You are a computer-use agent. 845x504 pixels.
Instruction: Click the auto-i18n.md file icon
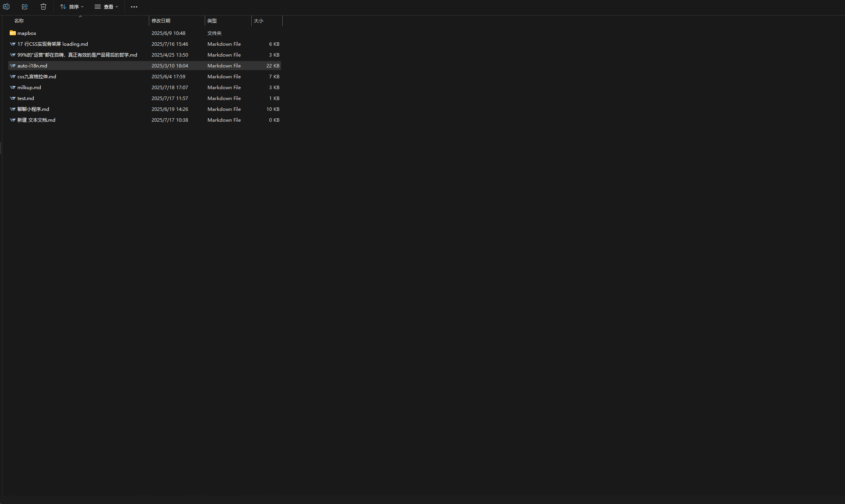pyautogui.click(x=13, y=66)
